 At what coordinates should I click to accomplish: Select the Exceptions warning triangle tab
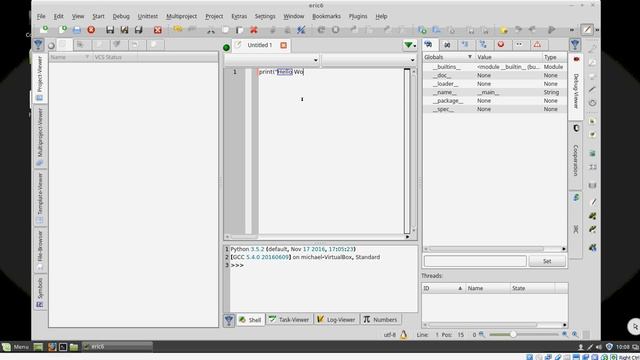(x=537, y=44)
